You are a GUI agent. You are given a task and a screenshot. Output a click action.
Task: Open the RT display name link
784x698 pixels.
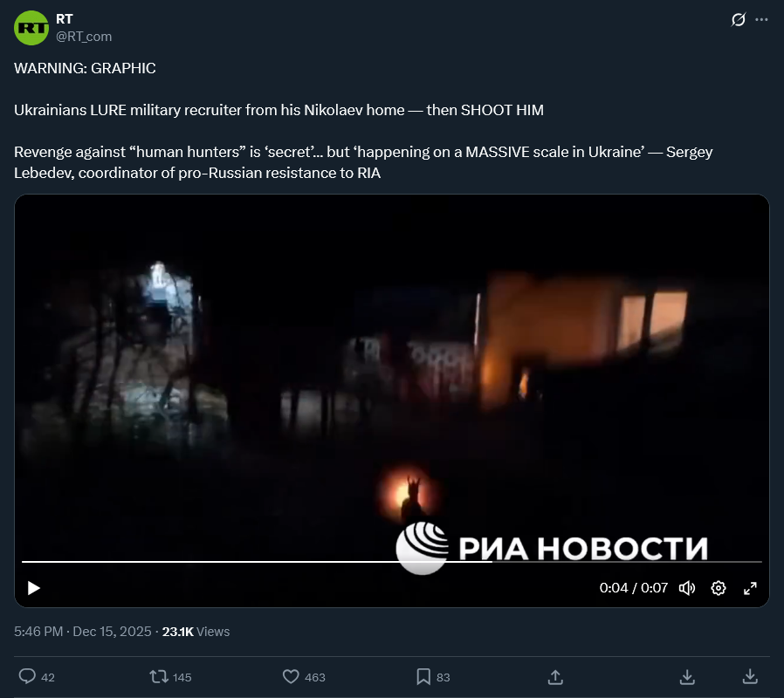click(x=64, y=19)
